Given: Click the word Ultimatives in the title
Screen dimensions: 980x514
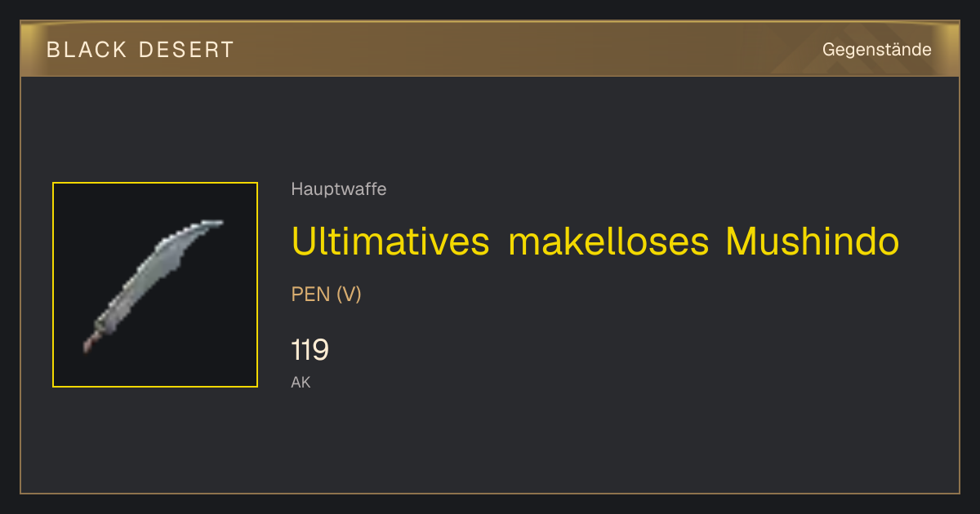Looking at the screenshot, I should (x=390, y=241).
